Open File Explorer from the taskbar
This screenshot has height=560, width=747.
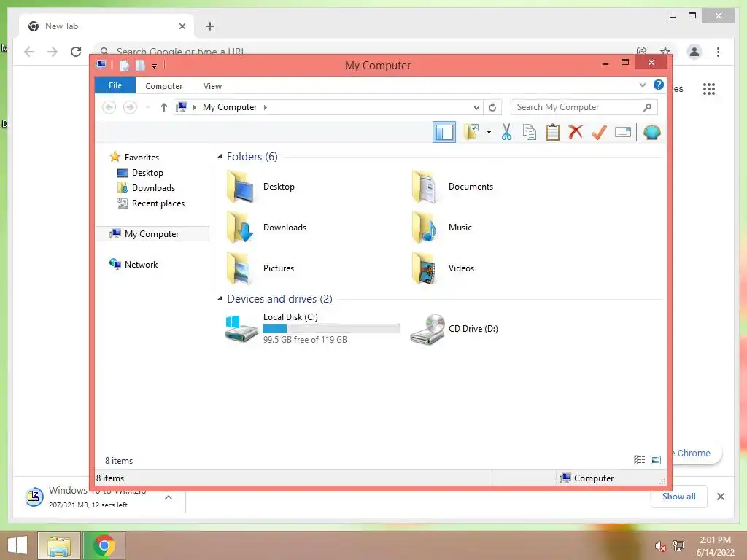(58, 545)
